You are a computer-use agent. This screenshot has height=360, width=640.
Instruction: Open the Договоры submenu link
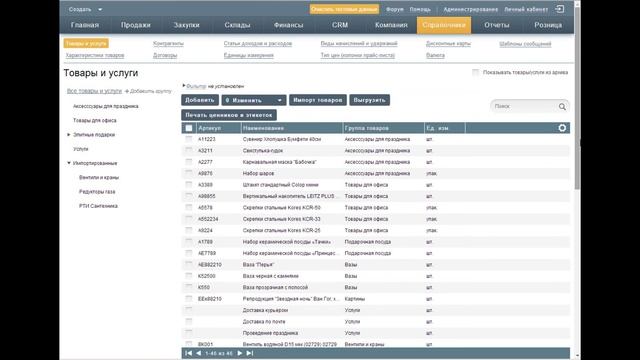tap(165, 55)
